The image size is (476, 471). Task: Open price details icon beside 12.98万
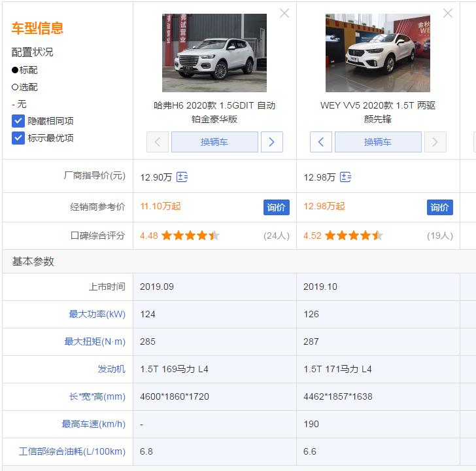point(345,177)
